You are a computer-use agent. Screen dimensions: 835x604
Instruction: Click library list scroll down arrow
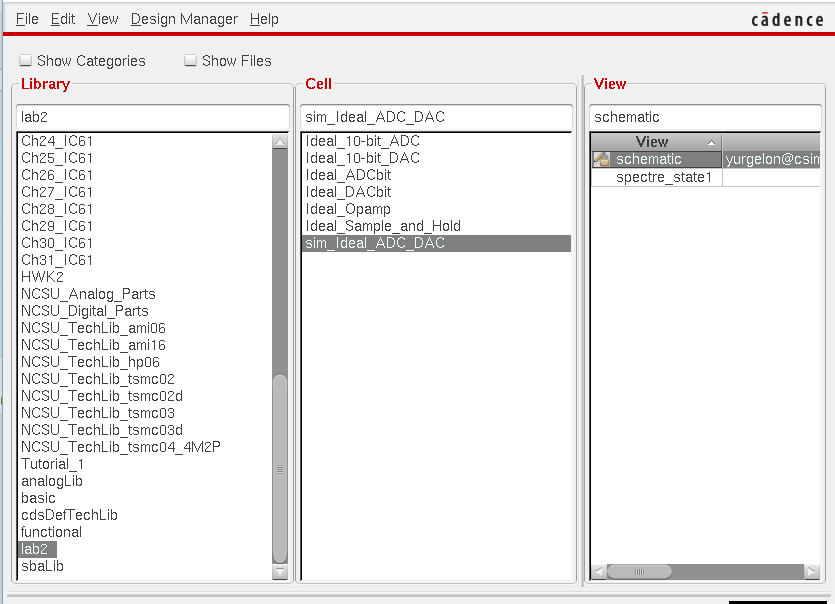(x=280, y=572)
